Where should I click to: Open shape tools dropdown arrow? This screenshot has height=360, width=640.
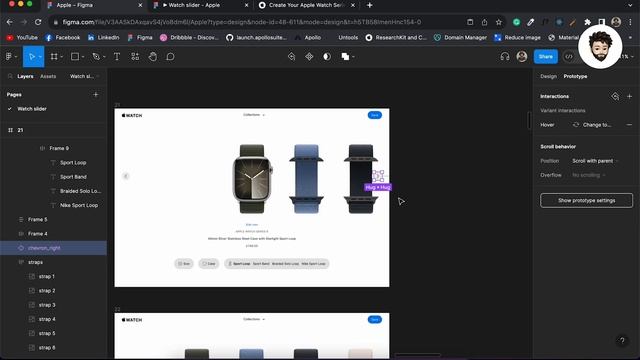coord(83,57)
